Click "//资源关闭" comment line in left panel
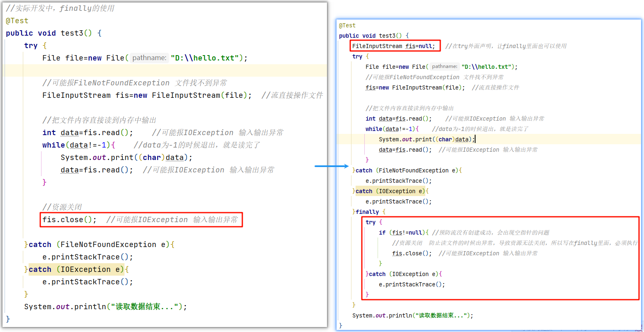The width and height of the screenshot is (644, 332). point(62,207)
